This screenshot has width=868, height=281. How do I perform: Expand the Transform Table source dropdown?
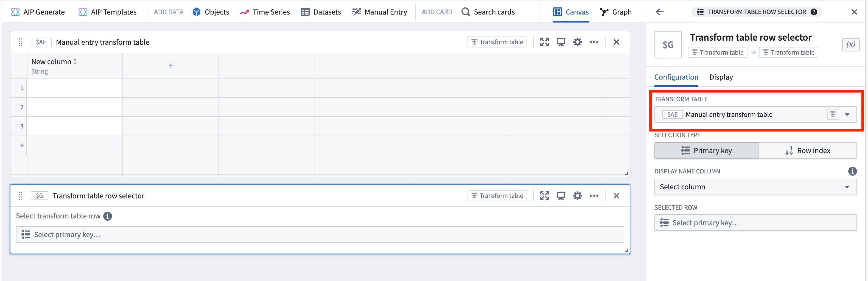coord(847,114)
